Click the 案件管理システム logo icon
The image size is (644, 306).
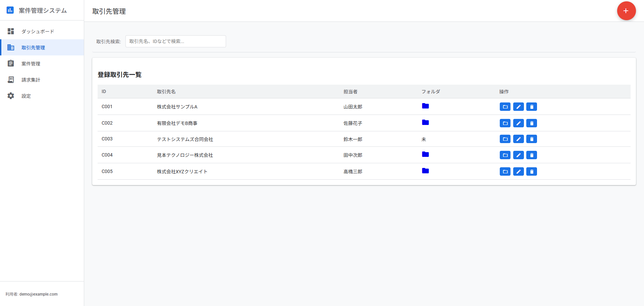click(x=10, y=10)
